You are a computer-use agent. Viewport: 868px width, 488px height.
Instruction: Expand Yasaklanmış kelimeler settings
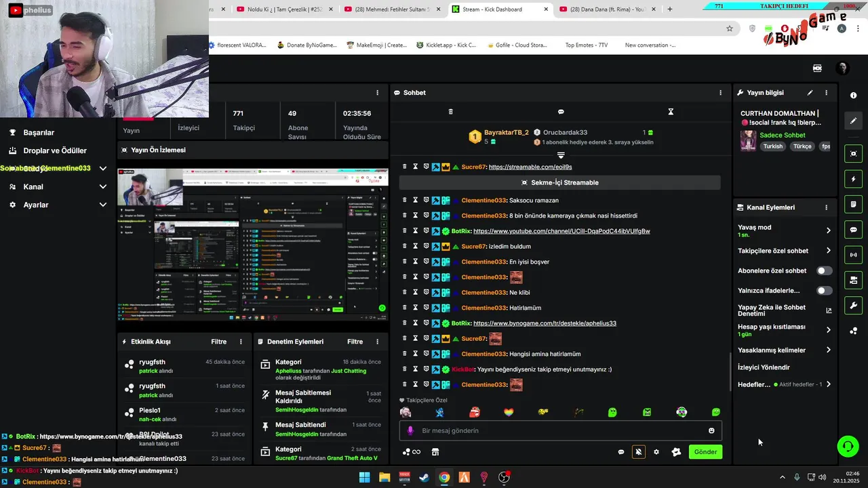tap(828, 350)
